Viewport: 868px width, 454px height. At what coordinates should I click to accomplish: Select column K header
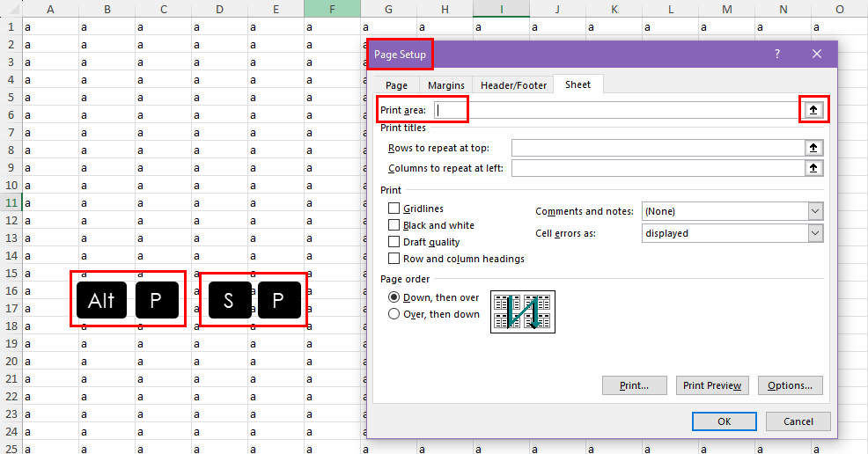pyautogui.click(x=614, y=9)
